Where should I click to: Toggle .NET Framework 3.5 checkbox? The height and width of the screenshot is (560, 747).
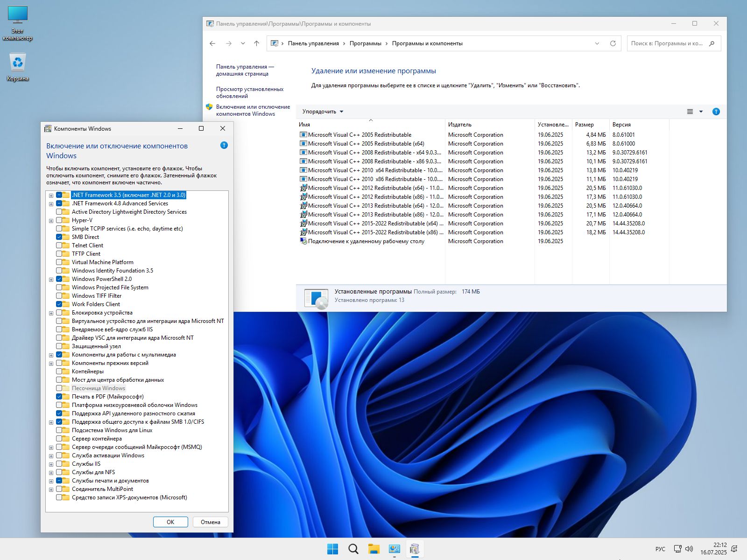59,195
